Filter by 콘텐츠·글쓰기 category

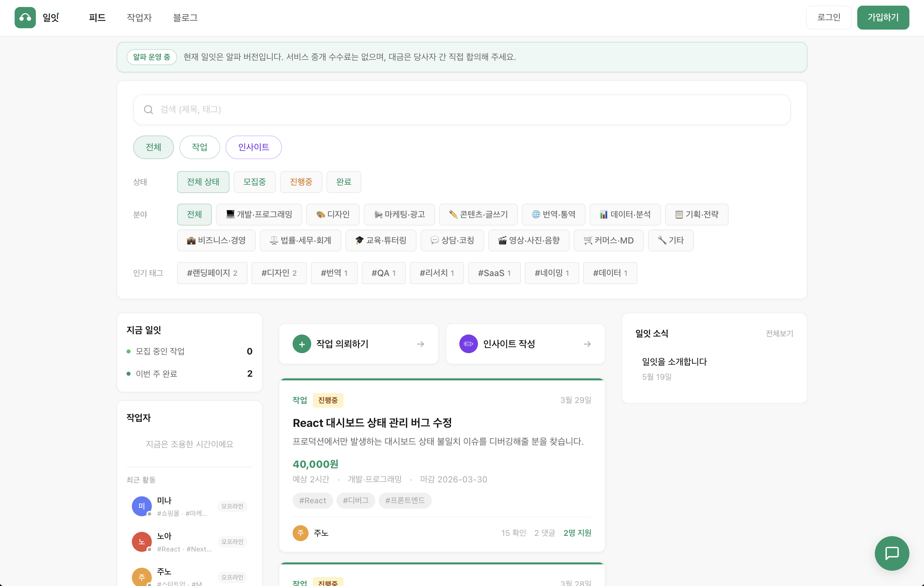[x=478, y=215]
